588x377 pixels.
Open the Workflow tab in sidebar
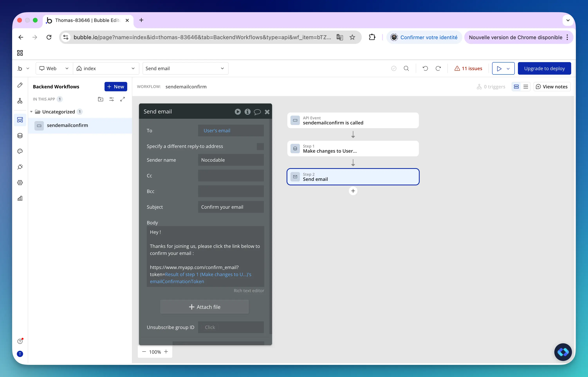[20, 101]
